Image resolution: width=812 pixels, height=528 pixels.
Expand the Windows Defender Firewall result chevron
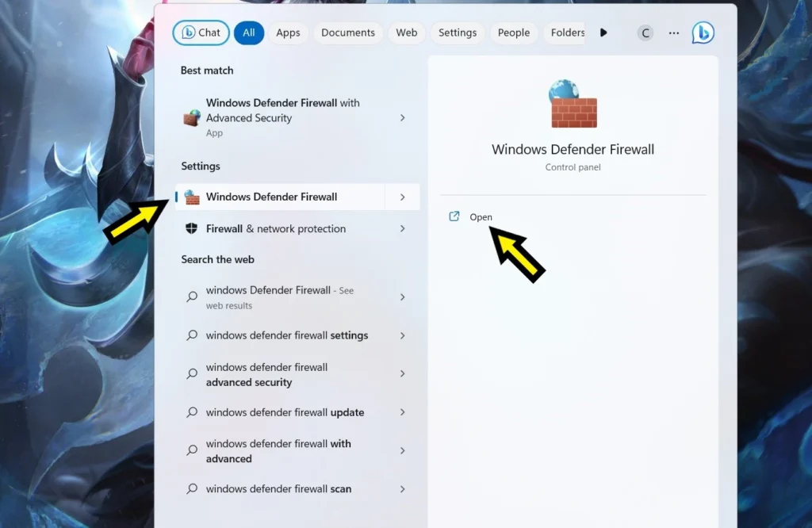coord(402,197)
